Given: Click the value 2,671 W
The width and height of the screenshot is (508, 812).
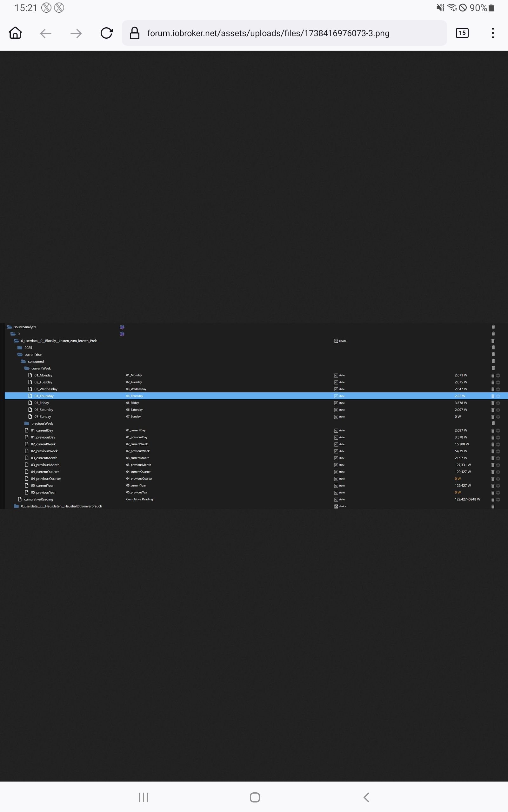Looking at the screenshot, I should pyautogui.click(x=461, y=375).
